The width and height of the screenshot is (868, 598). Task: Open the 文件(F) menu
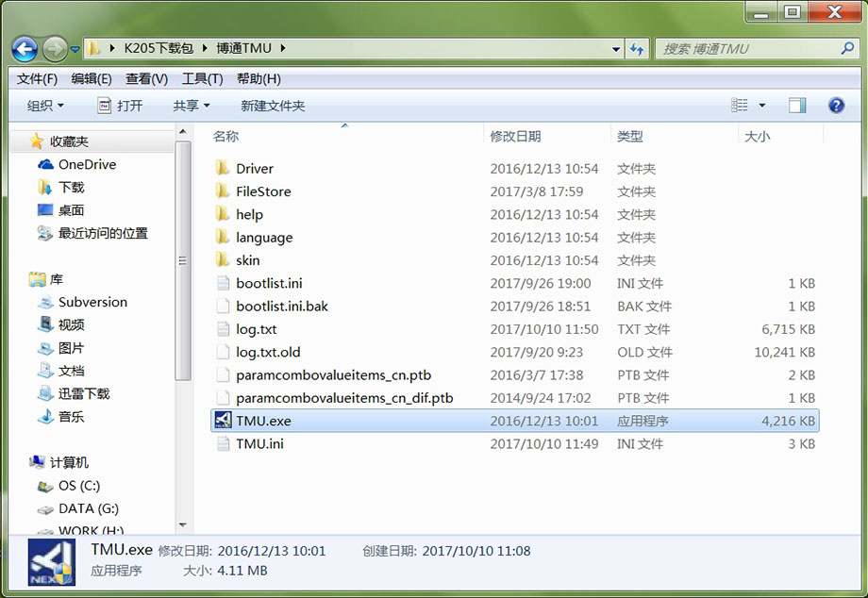[37, 78]
